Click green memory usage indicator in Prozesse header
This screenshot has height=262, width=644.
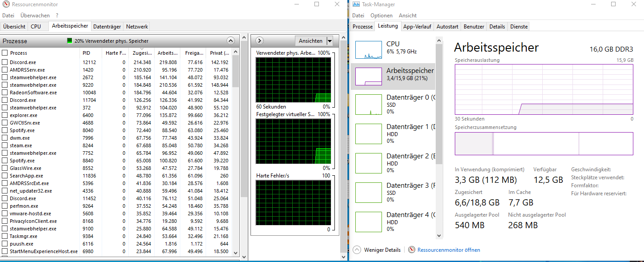point(69,40)
